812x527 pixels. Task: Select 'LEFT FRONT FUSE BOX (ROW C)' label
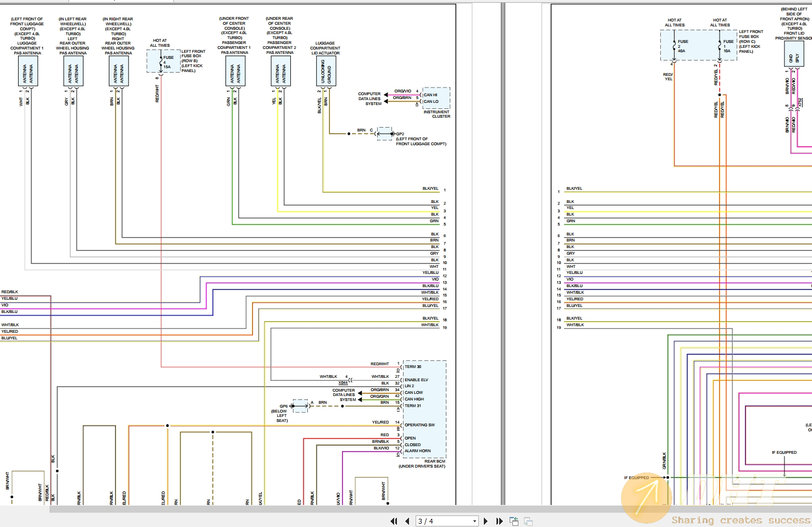751,36
